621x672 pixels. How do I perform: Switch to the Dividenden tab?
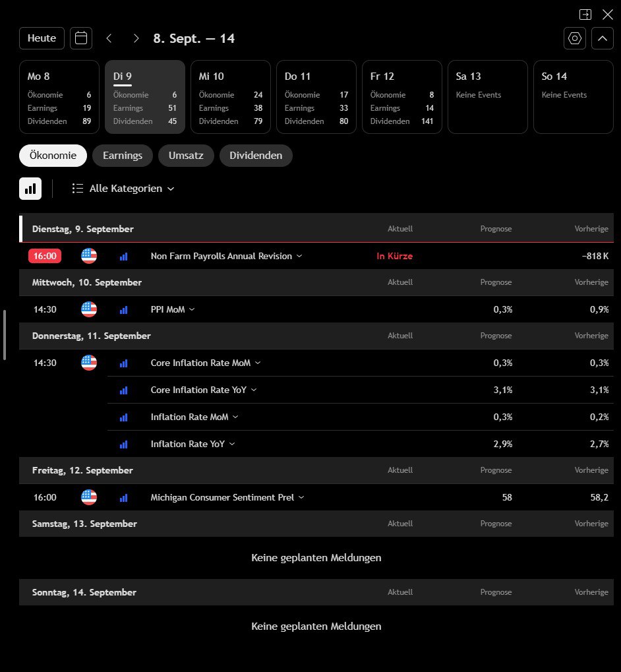click(256, 156)
